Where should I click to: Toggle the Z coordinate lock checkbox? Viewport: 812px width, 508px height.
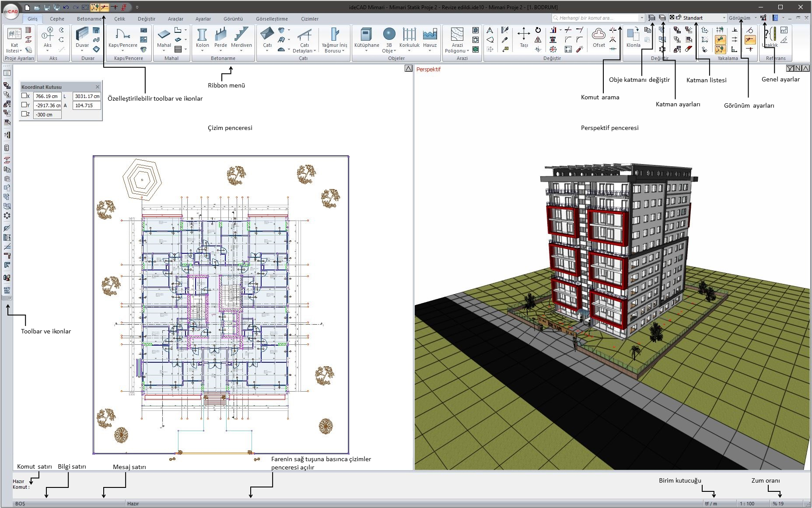(24, 114)
